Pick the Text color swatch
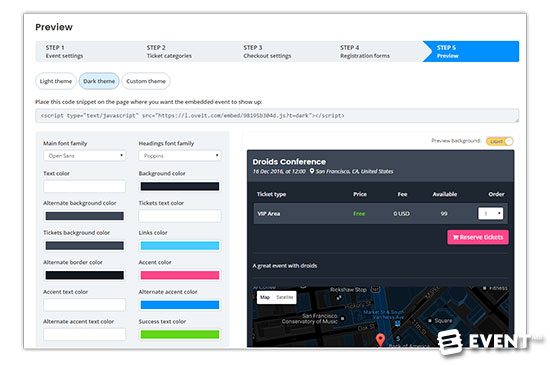 pos(85,186)
